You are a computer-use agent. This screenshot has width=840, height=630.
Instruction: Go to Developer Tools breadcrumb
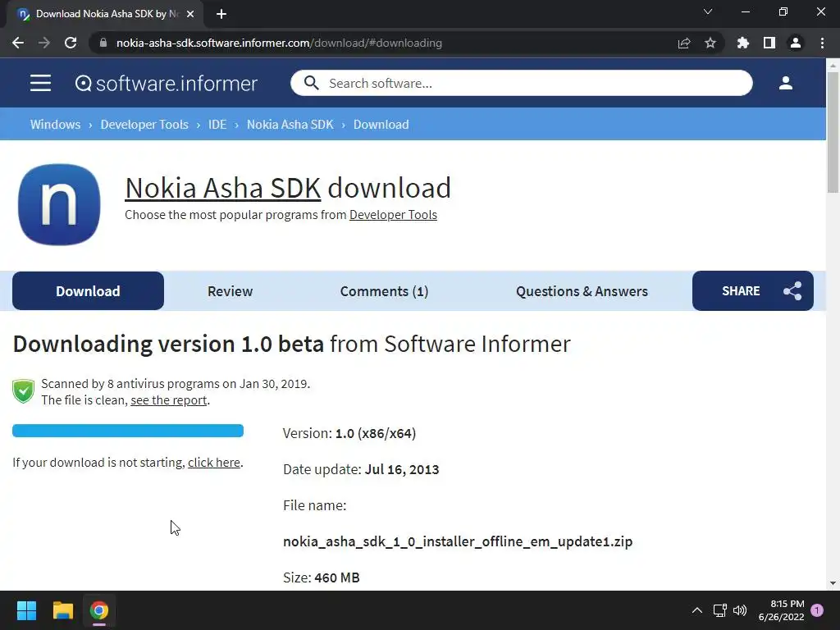(x=144, y=125)
